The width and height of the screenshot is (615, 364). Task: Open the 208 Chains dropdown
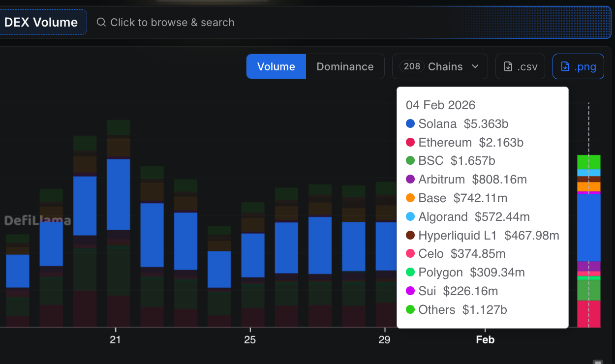coord(439,66)
